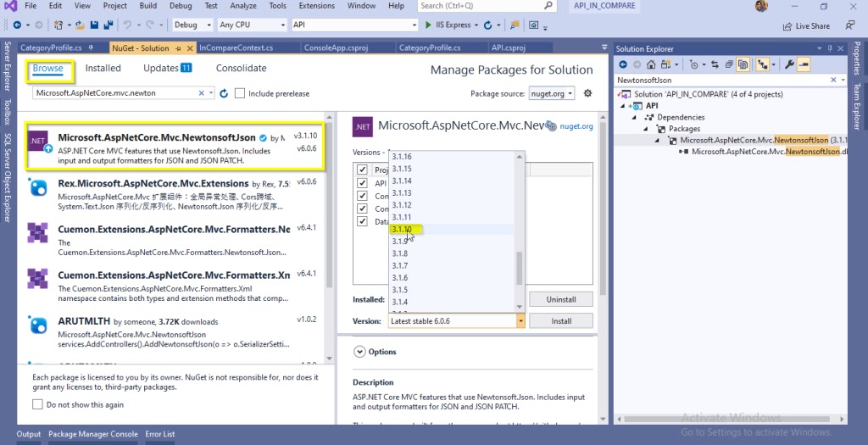Clear the NuGet search box text
868x445 pixels.
[x=202, y=93]
